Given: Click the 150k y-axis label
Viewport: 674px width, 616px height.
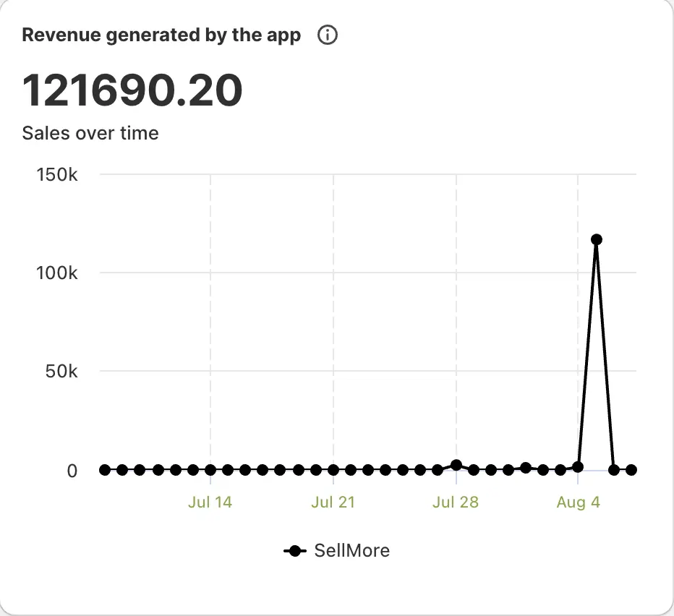Looking at the screenshot, I should click(x=57, y=175).
